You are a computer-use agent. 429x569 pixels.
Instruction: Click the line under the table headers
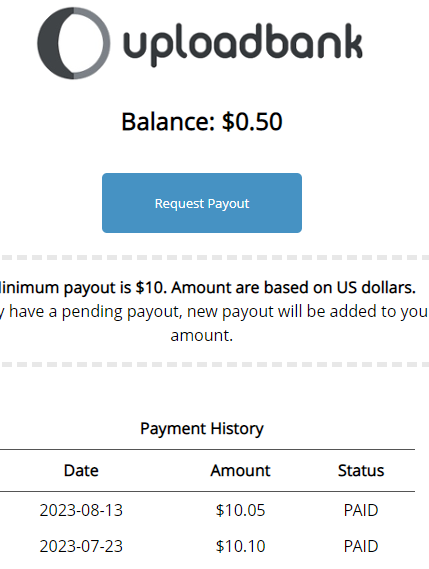tap(207, 492)
